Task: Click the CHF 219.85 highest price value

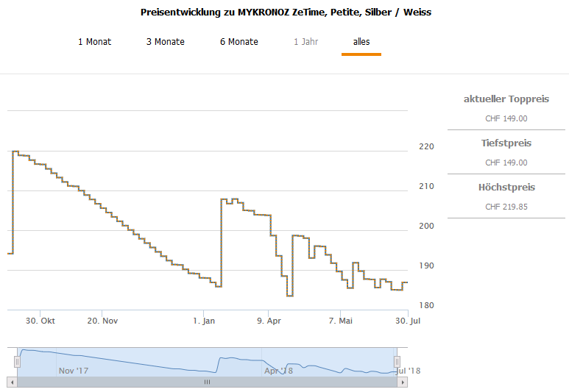Action: coord(506,207)
